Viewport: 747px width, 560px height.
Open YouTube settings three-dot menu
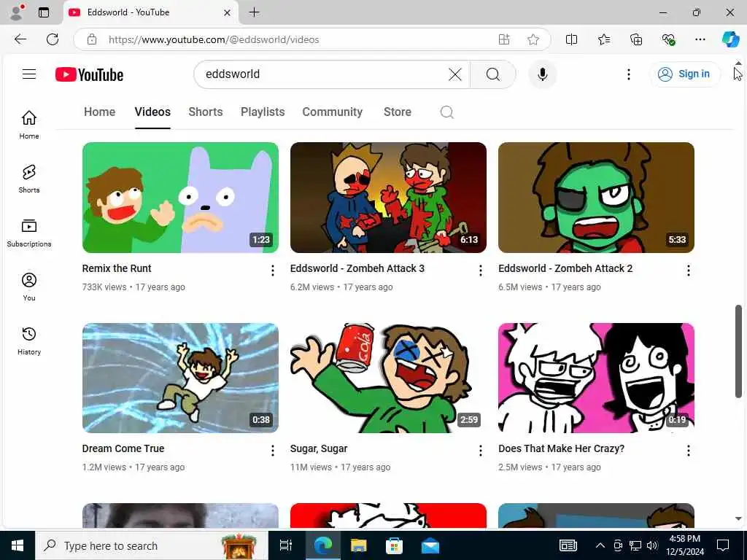click(629, 74)
